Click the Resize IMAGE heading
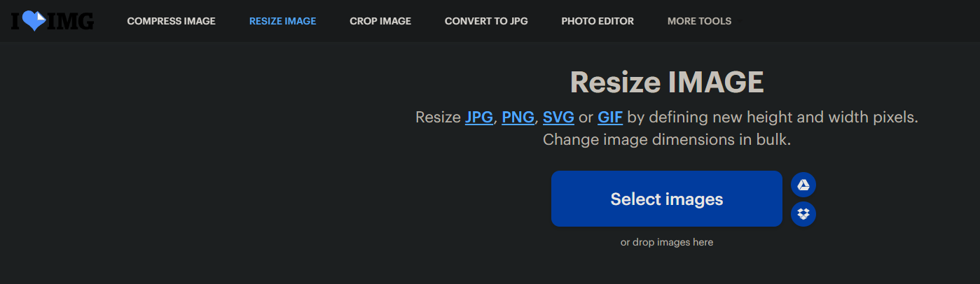The height and width of the screenshot is (284, 980). click(667, 83)
